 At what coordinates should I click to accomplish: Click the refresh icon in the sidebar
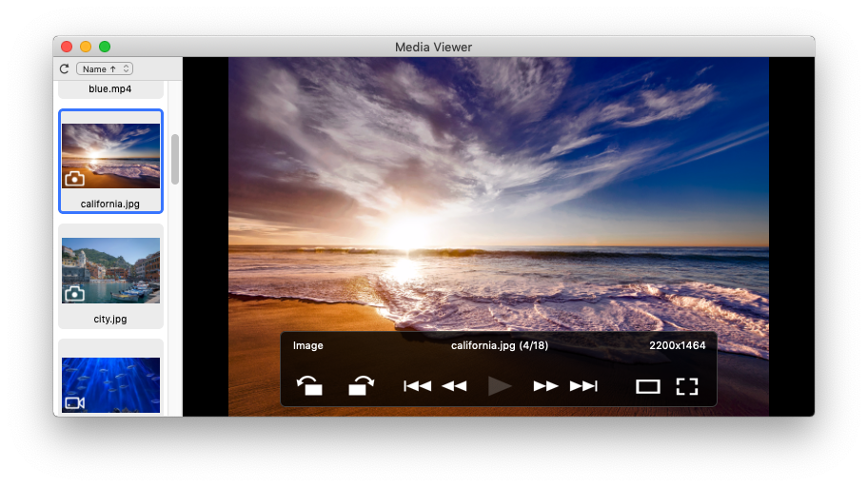(64, 68)
